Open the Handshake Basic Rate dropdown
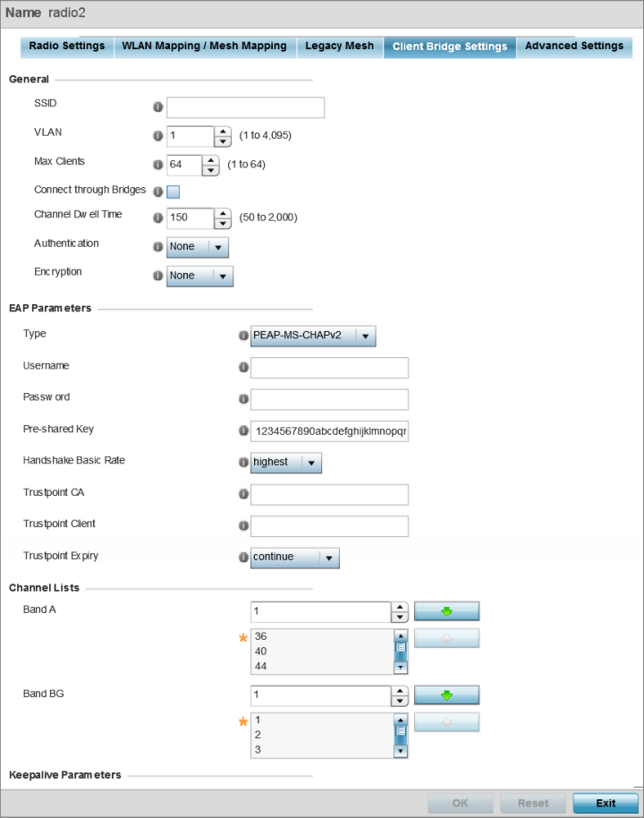This screenshot has width=644, height=818. coord(286,463)
